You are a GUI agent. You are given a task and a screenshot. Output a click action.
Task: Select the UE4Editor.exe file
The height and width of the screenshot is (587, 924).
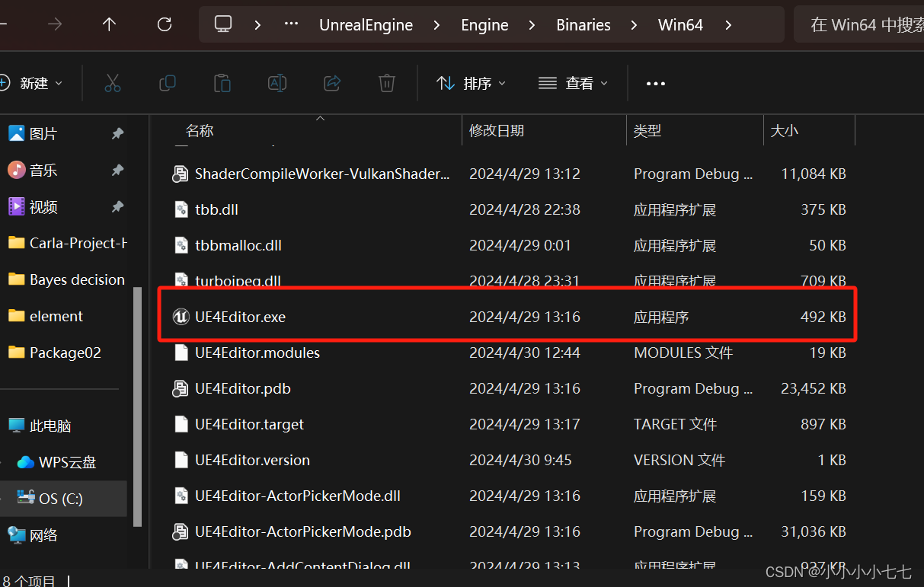[508, 317]
